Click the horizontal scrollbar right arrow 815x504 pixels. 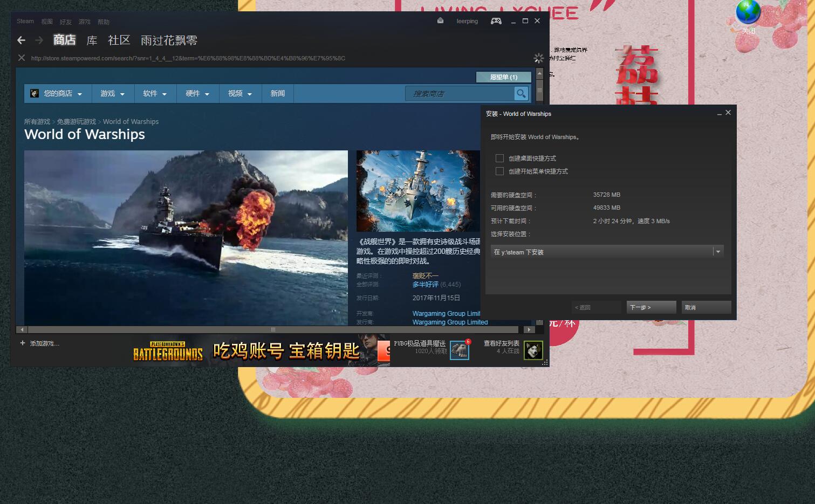tap(529, 329)
